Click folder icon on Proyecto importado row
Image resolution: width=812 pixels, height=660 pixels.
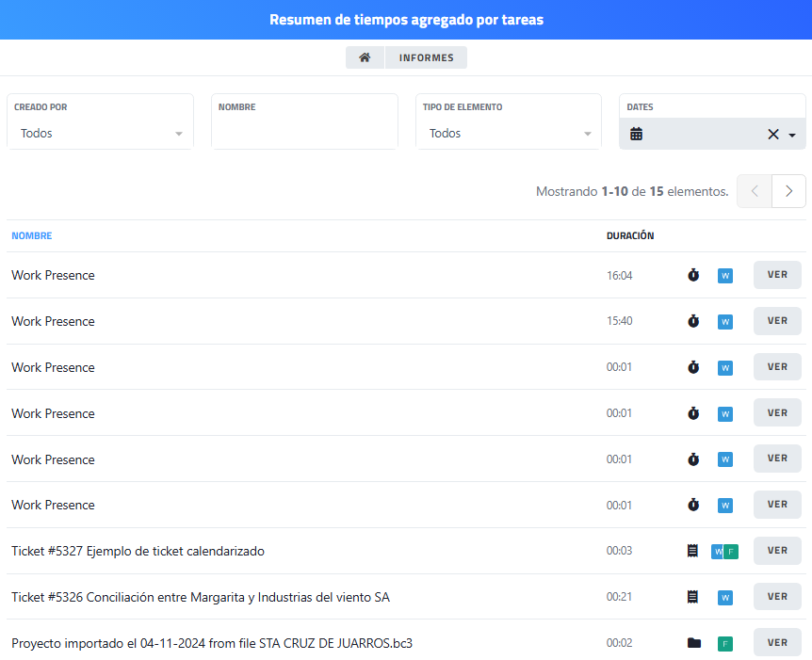pos(694,643)
